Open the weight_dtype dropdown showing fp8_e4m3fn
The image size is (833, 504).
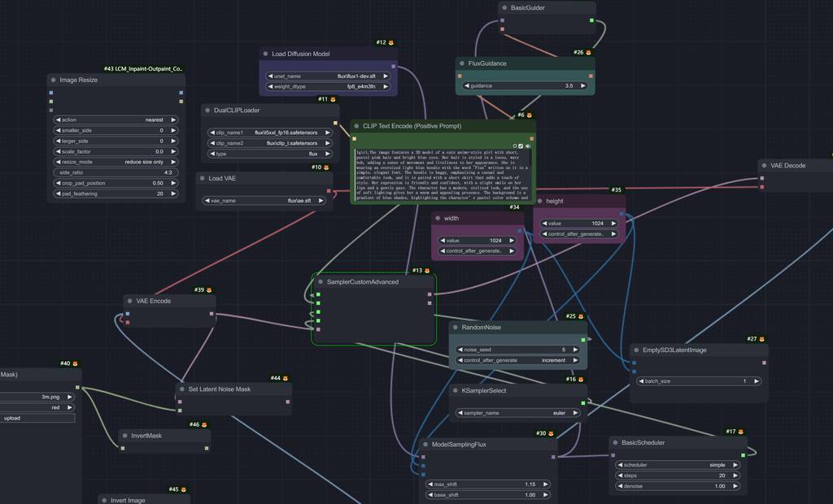[x=327, y=86]
